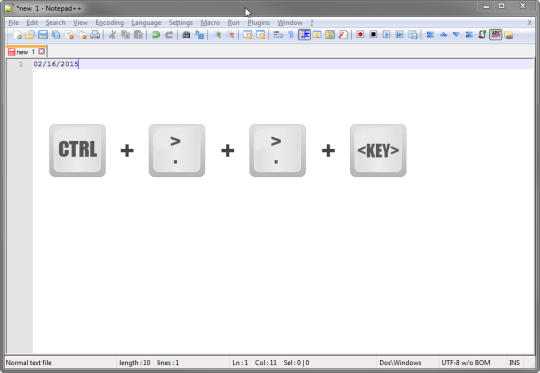Save the current recorded macro icon
Screen dimensions: 540x373
point(413,35)
